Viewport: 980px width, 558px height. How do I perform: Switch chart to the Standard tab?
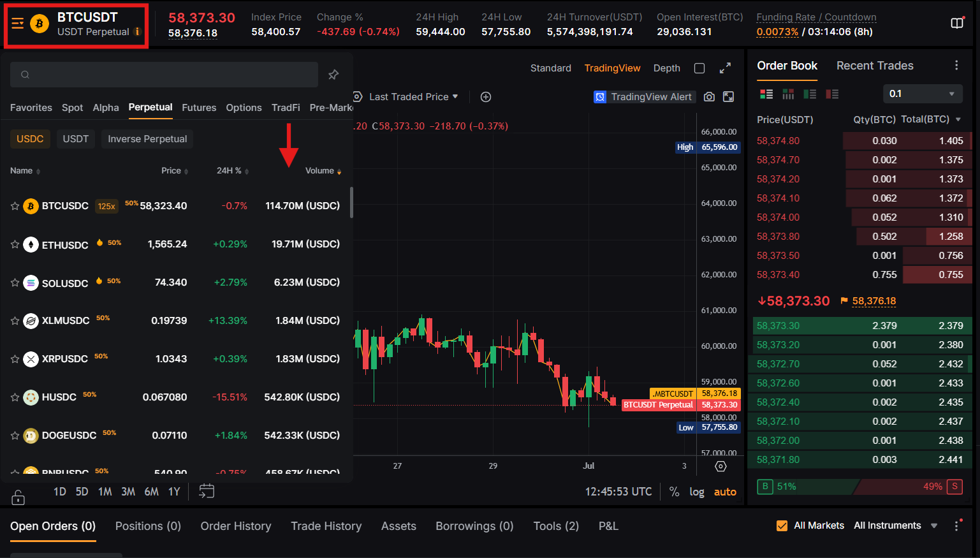(x=551, y=68)
